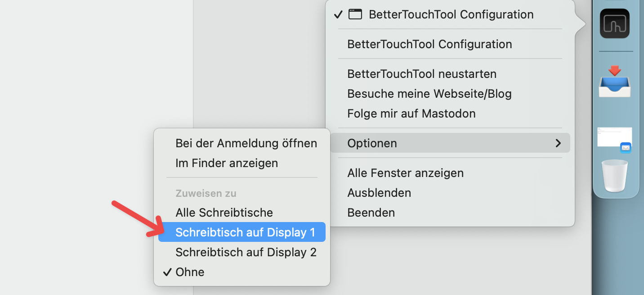Open the Downloads stack in Dock
Viewport: 644px width, 295px height.
(x=615, y=82)
